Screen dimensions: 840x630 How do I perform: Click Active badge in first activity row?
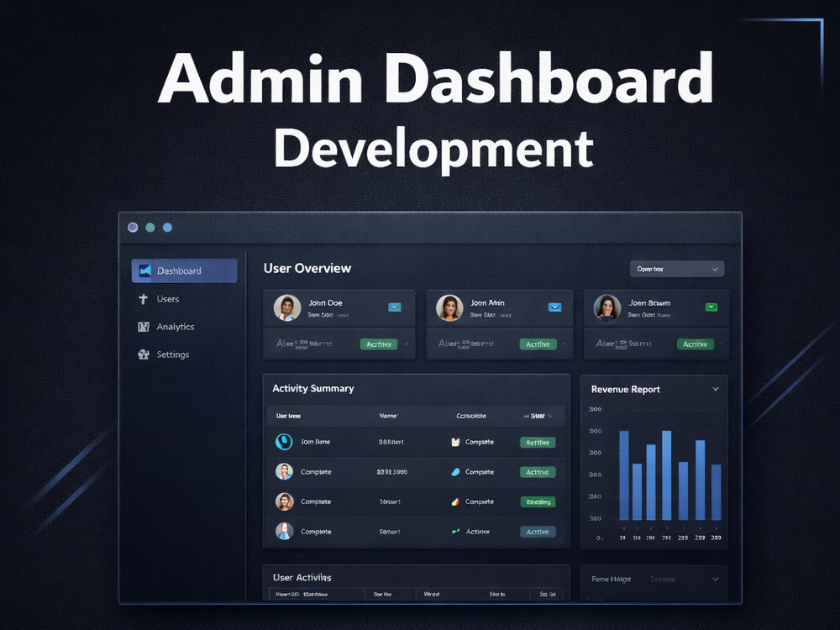pos(538,443)
